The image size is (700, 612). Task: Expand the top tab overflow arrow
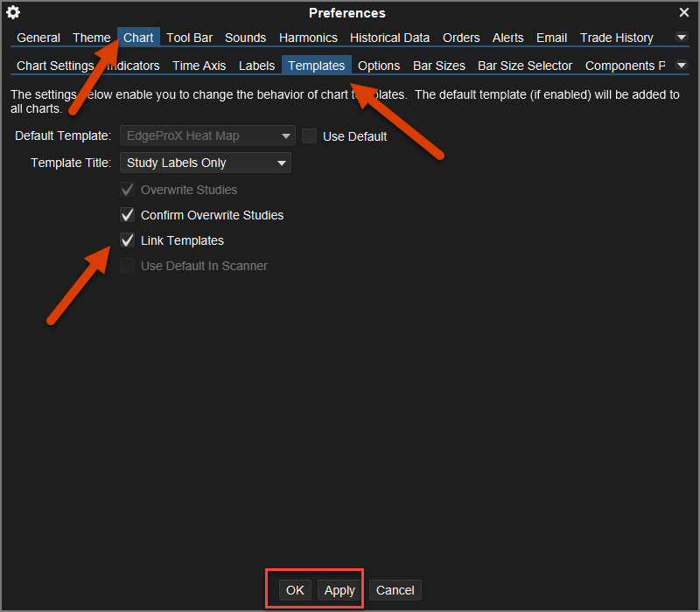682,38
